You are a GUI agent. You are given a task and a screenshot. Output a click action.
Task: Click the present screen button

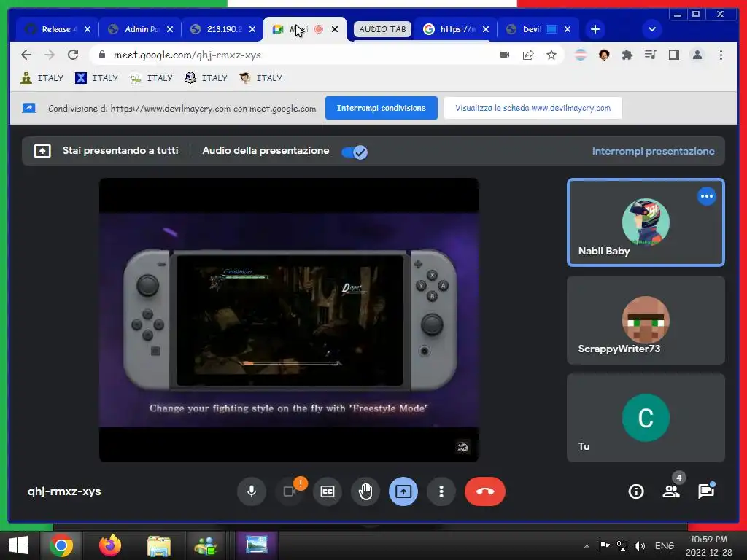pos(403,491)
